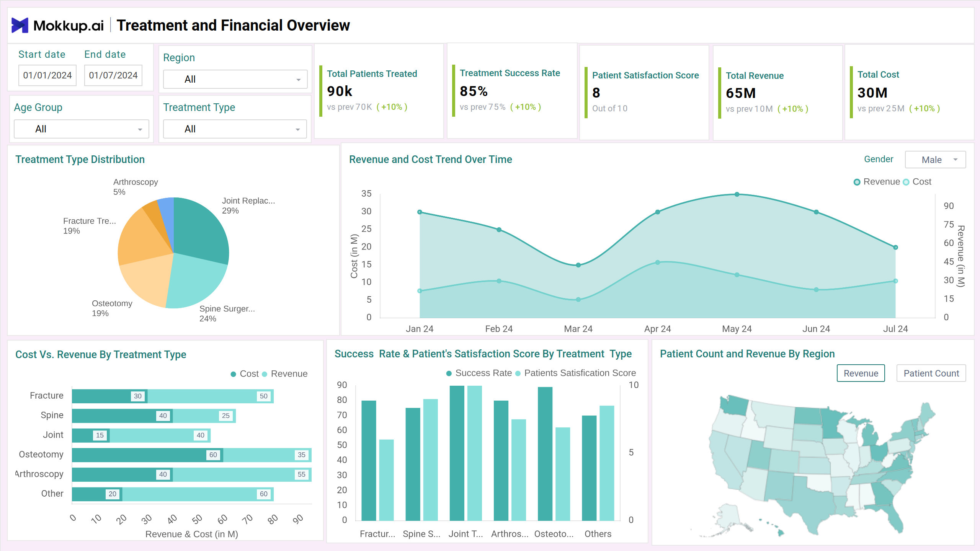Screen dimensions: 980x551
Task: Toggle Revenue legend in Cost Vs. Revenue chart
Action: coord(285,374)
